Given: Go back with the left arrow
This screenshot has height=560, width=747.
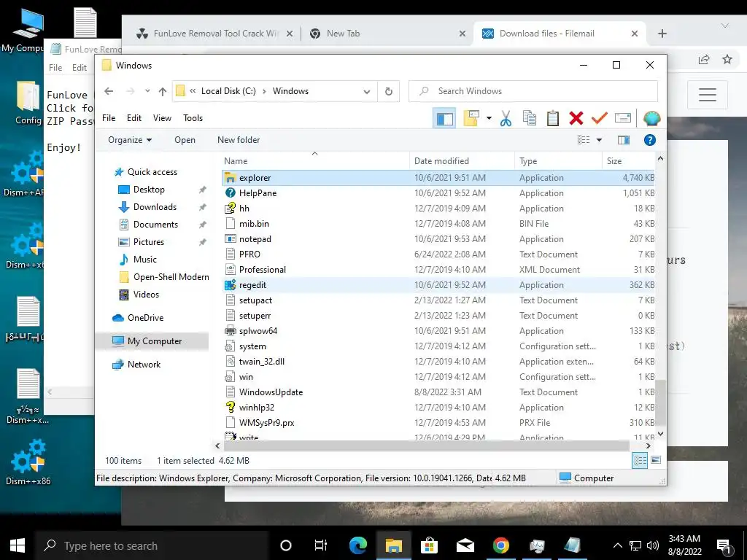Looking at the screenshot, I should [109, 91].
